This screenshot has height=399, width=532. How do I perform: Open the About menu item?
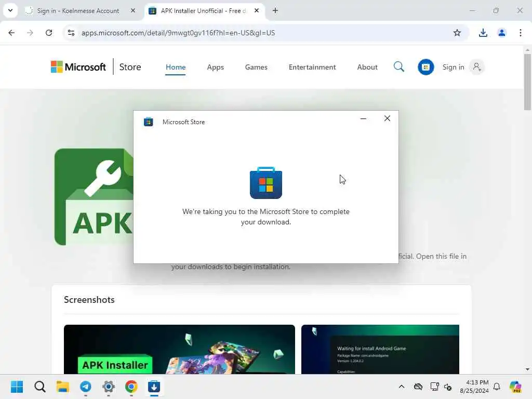(367, 67)
